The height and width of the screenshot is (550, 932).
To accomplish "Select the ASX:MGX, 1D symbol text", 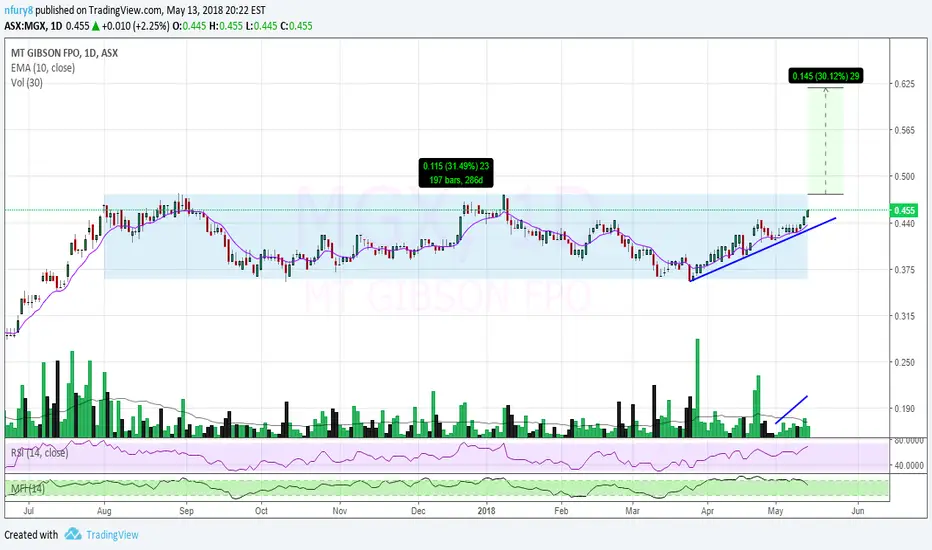I will tap(33, 26).
